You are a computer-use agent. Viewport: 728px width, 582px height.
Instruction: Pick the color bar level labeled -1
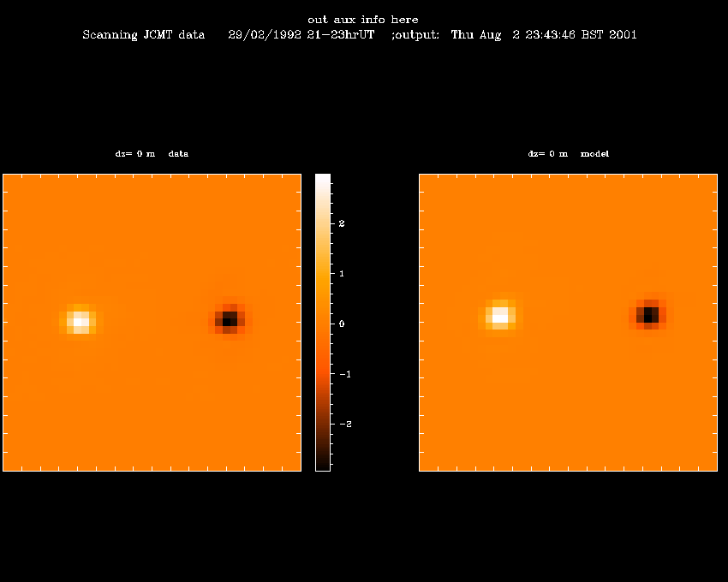tap(323, 374)
